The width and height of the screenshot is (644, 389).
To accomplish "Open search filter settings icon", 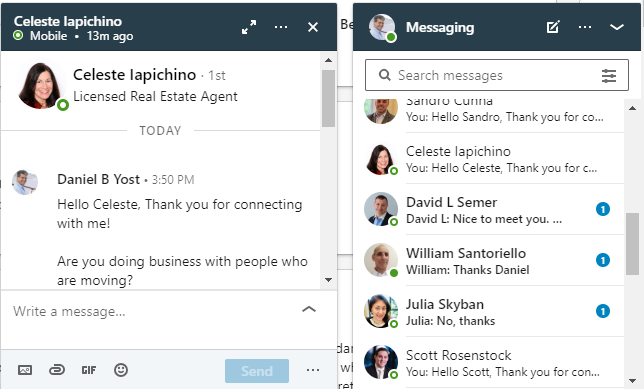I will coord(609,76).
